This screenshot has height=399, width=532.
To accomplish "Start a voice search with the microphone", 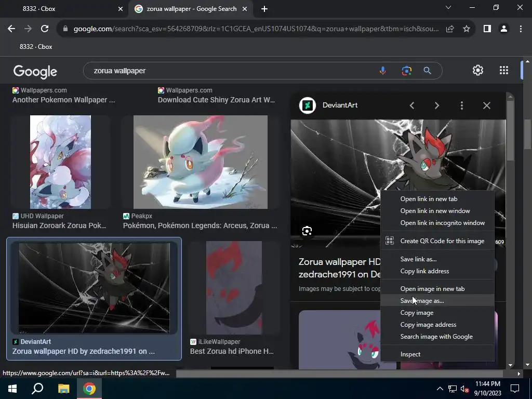I will coord(383,71).
